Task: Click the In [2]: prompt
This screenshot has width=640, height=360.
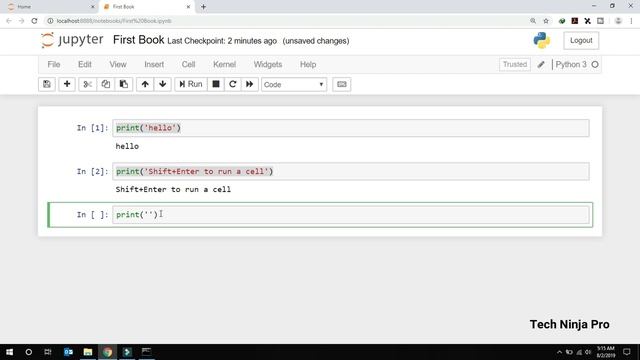Action: tap(92, 171)
